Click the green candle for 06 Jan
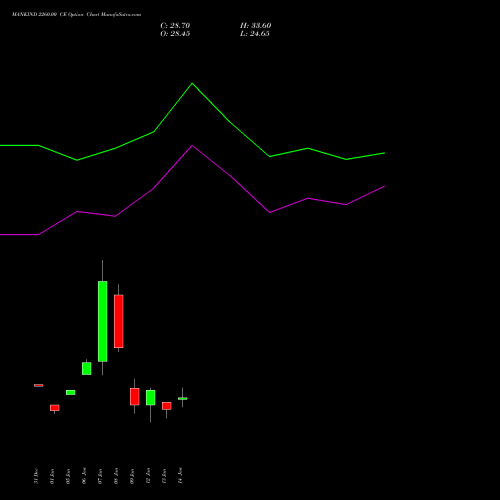 87,369
